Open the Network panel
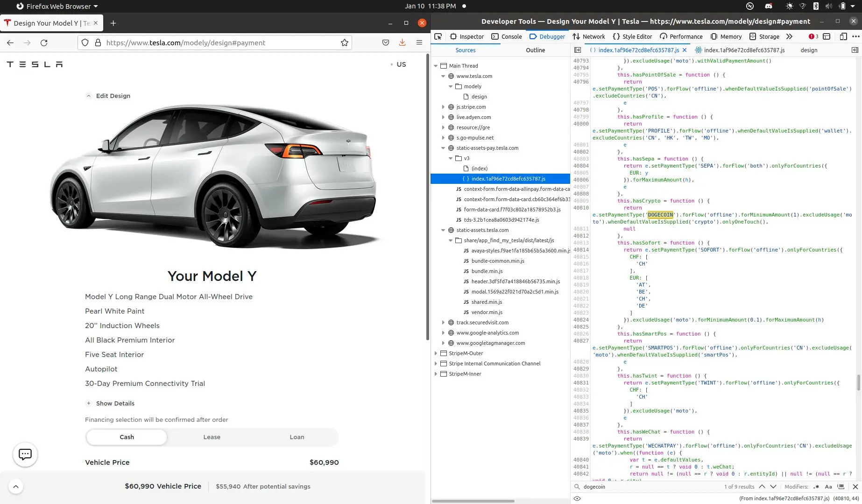Image resolution: width=862 pixels, height=504 pixels. [589, 36]
